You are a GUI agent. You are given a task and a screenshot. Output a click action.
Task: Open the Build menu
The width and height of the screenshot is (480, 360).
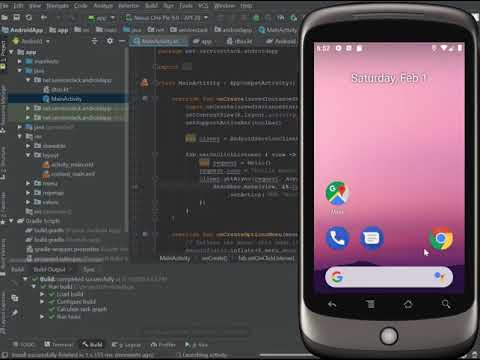(x=151, y=6)
